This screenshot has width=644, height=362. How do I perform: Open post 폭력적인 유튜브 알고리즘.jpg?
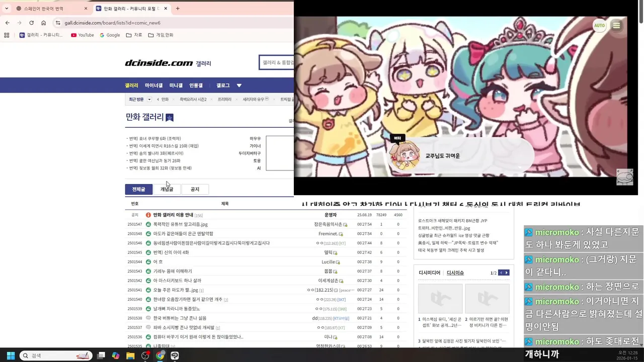[x=181, y=224]
